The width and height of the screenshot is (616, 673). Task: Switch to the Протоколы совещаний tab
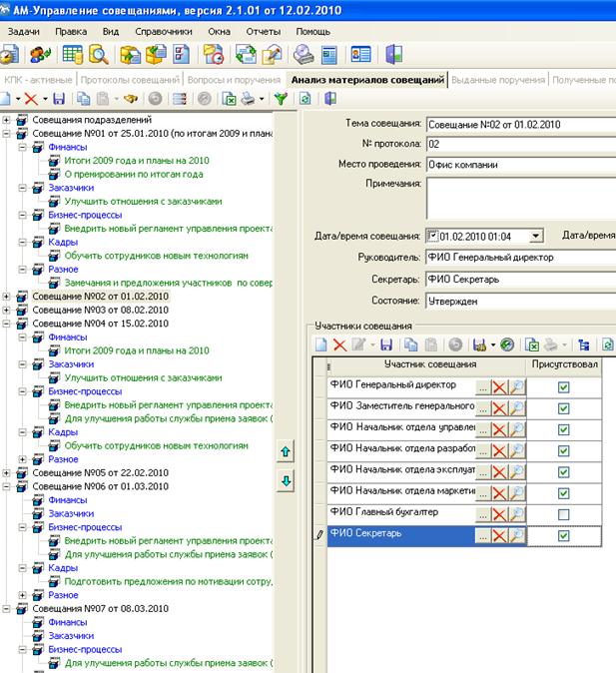tap(130, 79)
